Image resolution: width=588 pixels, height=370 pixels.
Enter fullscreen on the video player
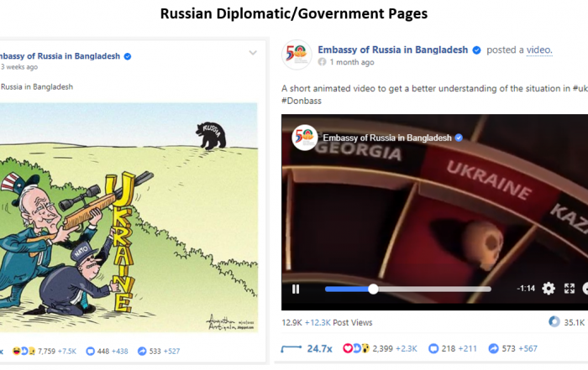pos(570,289)
